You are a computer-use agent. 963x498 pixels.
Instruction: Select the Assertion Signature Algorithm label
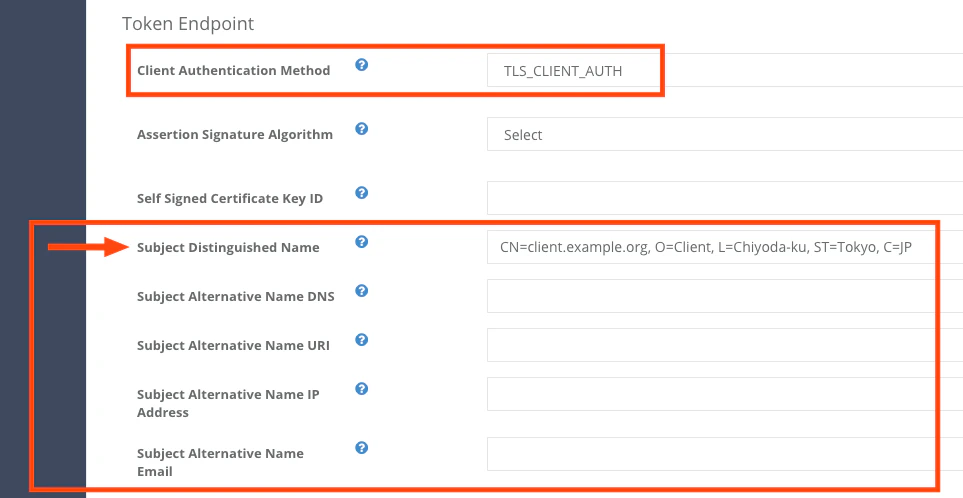pyautogui.click(x=235, y=134)
